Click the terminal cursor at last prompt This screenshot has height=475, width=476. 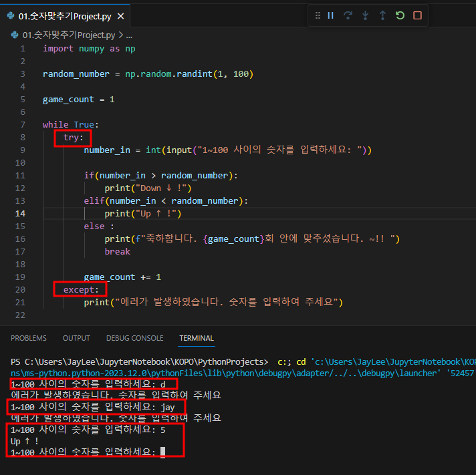point(162,452)
